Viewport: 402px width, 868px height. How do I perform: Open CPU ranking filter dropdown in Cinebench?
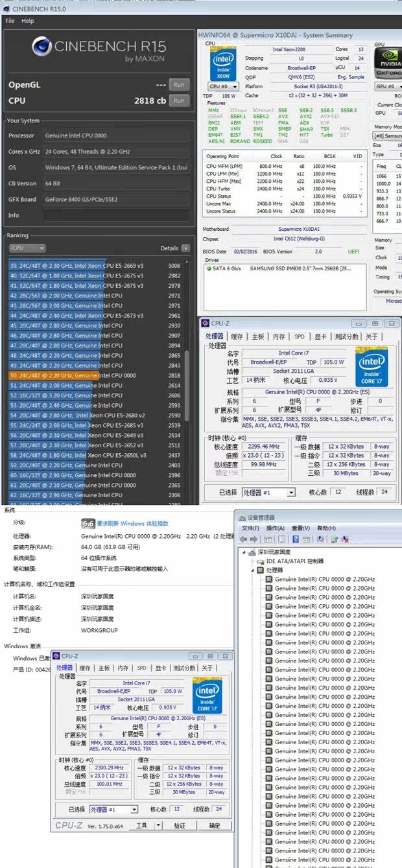[x=27, y=248]
